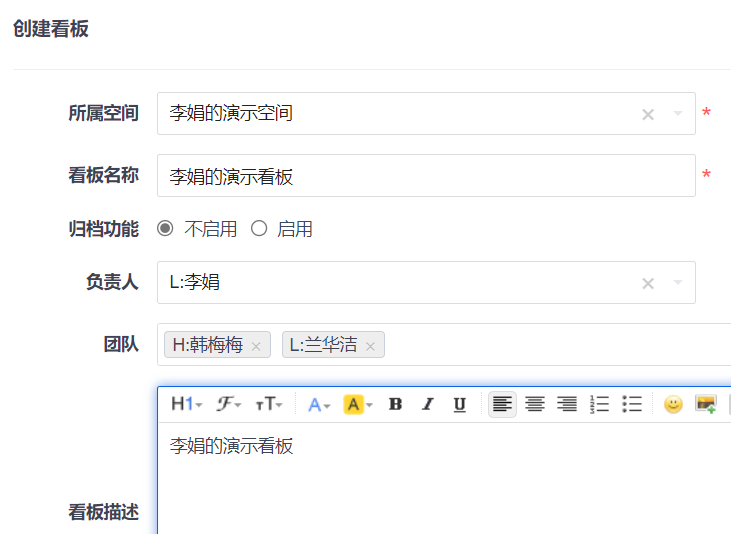Center align text
This screenshot has height=534, width=731.
coord(535,404)
